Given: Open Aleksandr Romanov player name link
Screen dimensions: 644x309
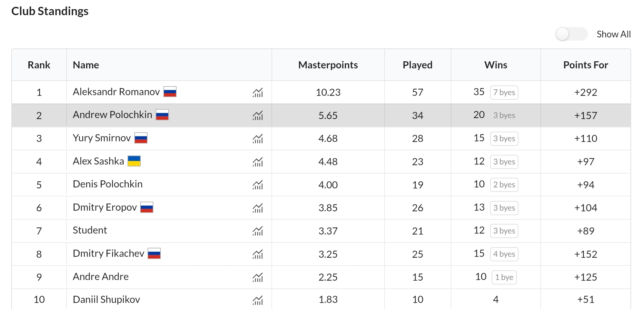Looking at the screenshot, I should click(116, 92).
